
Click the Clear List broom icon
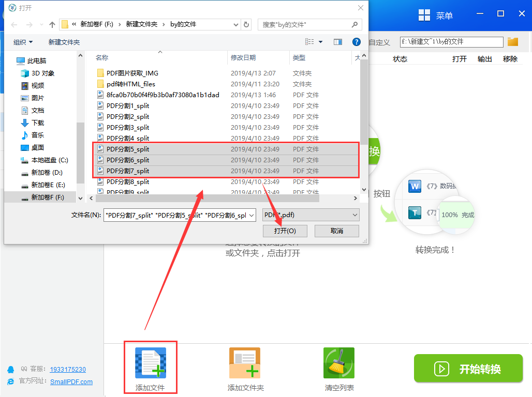[x=339, y=363]
